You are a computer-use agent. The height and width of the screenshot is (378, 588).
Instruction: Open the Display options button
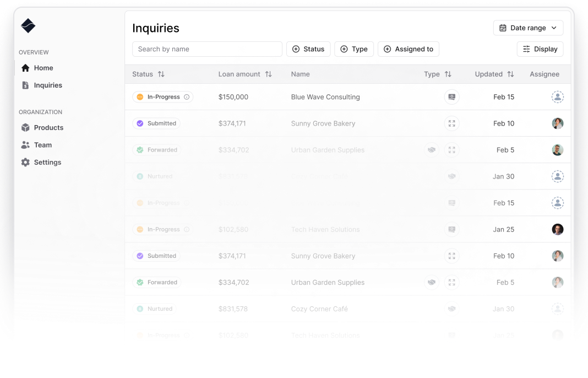pos(540,49)
